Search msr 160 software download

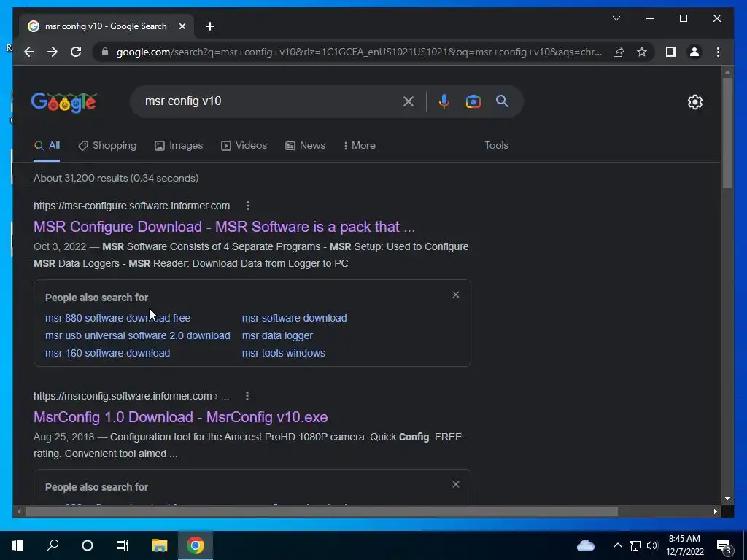pyautogui.click(x=108, y=354)
